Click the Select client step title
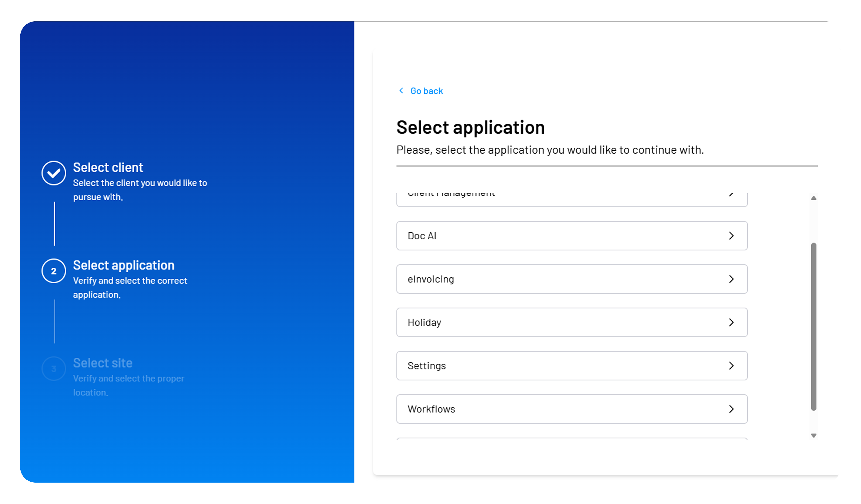 [x=108, y=167]
